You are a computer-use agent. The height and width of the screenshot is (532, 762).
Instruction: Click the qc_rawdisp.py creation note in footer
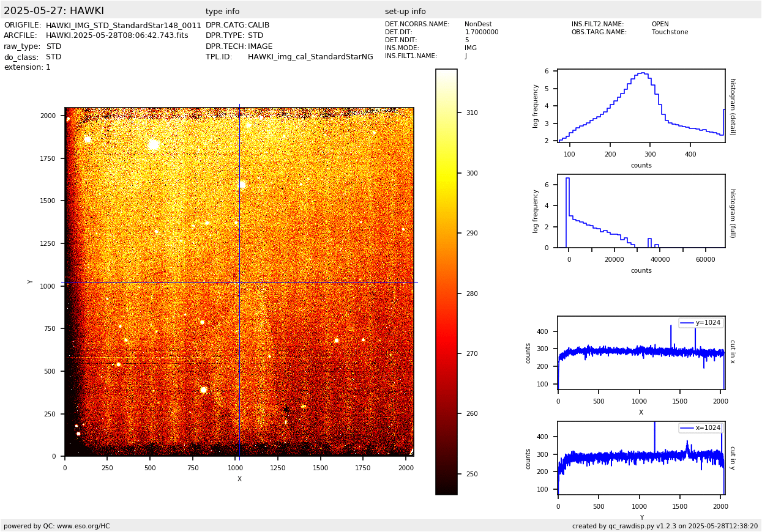(x=665, y=526)
